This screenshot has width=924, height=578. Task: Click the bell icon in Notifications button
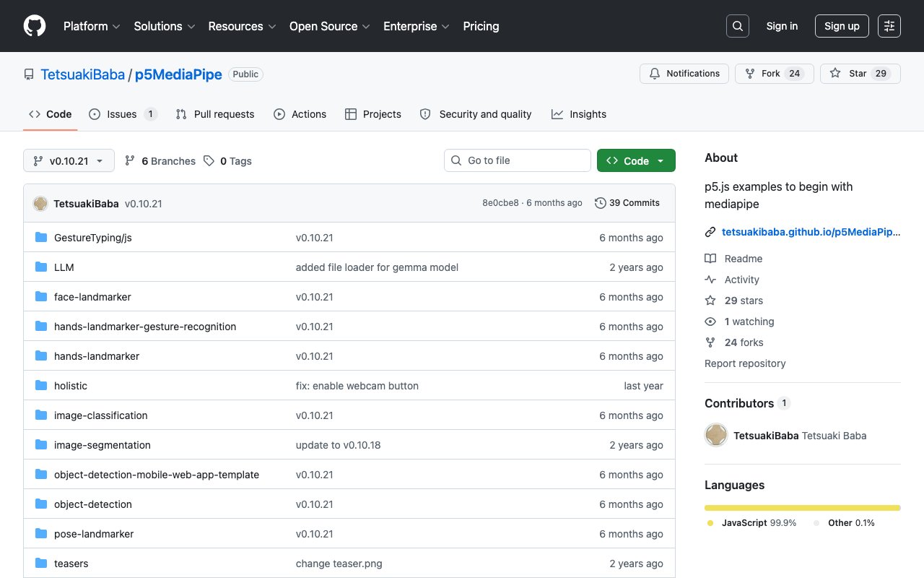point(655,74)
